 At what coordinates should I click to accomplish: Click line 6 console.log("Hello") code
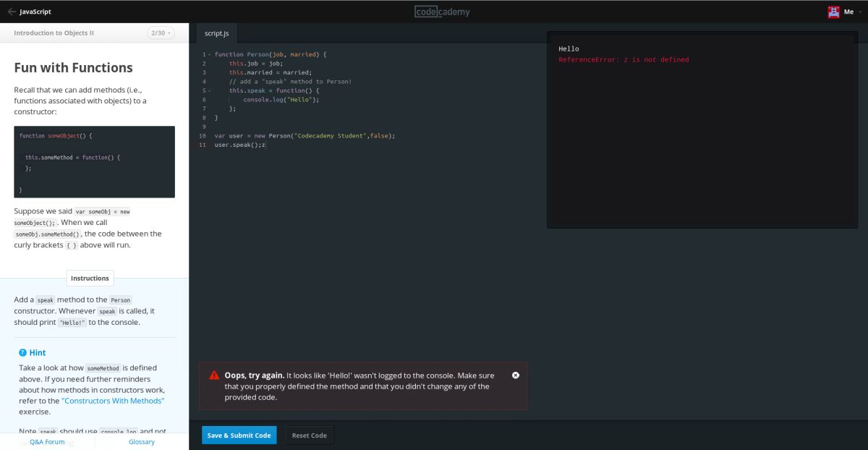tap(281, 99)
